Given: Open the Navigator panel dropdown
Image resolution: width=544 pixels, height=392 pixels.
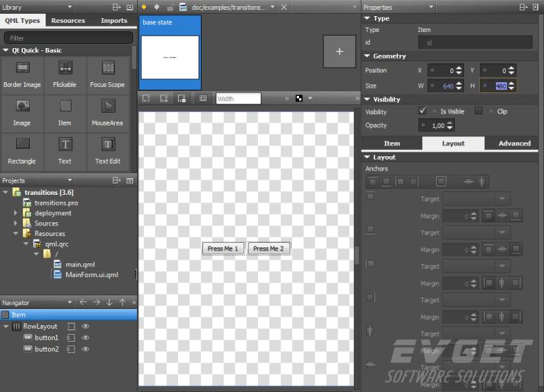Looking at the screenshot, I should (x=70, y=302).
